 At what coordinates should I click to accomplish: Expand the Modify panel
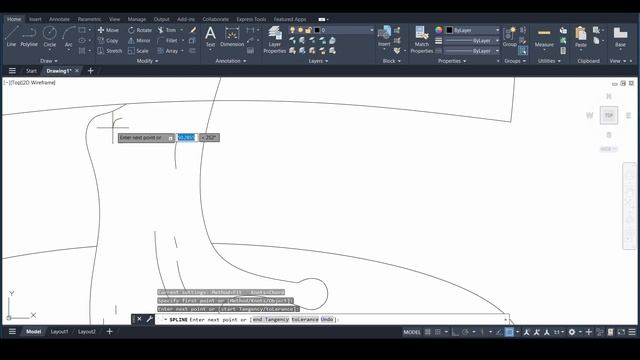(x=147, y=61)
